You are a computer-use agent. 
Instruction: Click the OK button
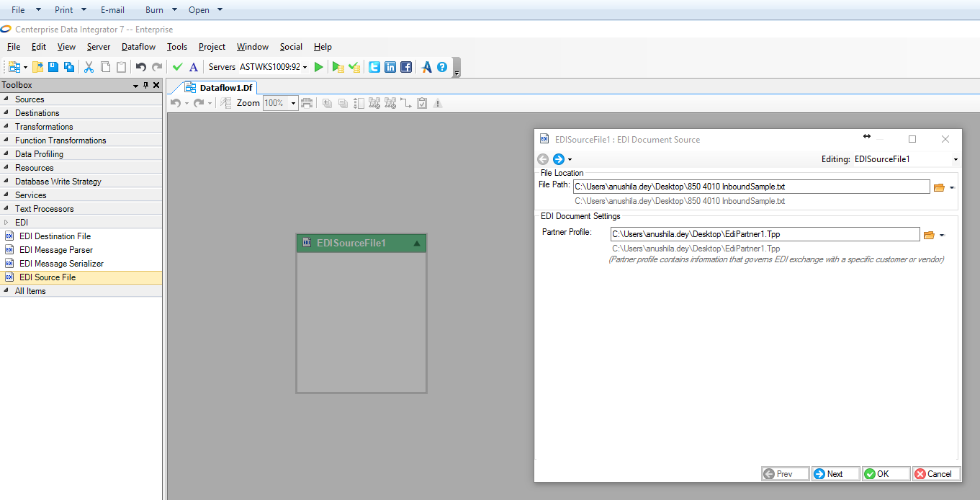tap(885, 474)
